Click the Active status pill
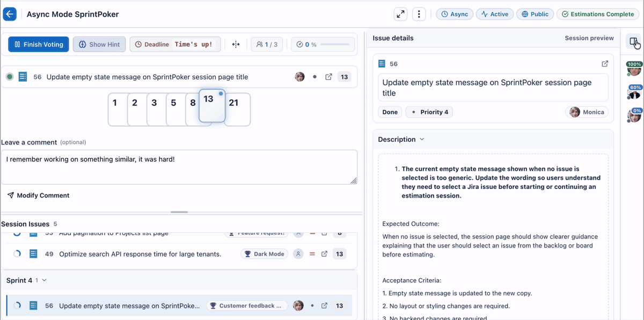 [495, 14]
